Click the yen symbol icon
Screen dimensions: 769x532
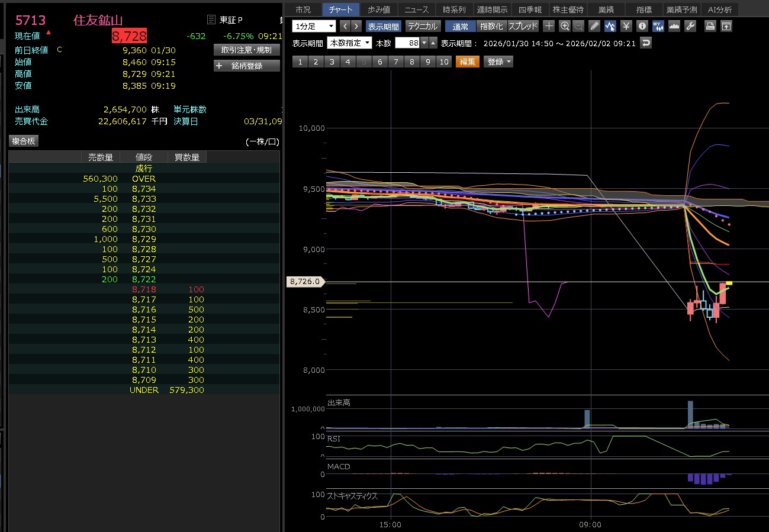pyautogui.click(x=626, y=26)
